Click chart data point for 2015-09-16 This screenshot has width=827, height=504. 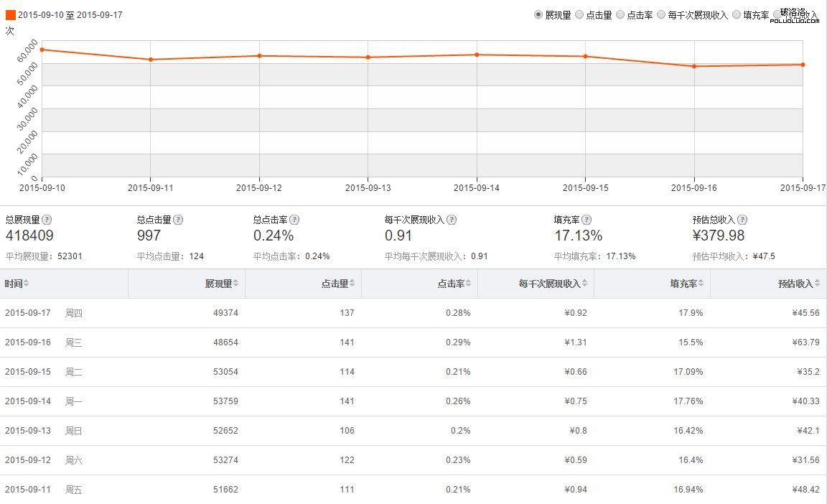pos(694,67)
